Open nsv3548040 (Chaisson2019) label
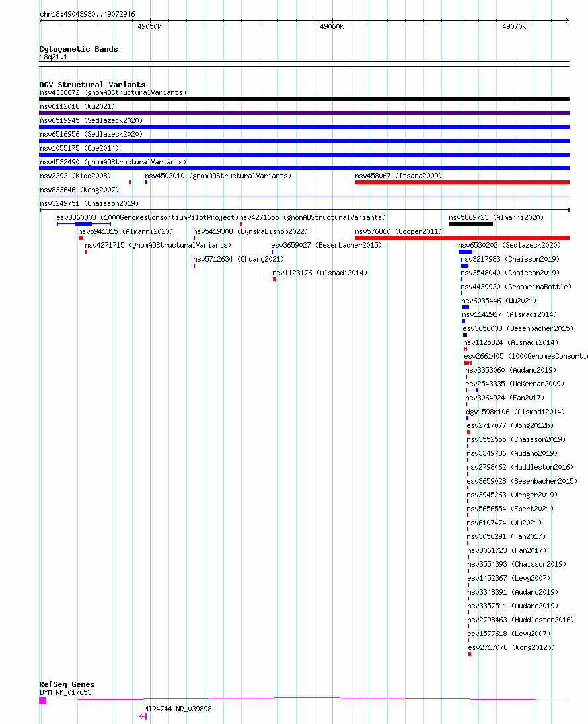Viewport: 588px width, 724px height. [510, 273]
